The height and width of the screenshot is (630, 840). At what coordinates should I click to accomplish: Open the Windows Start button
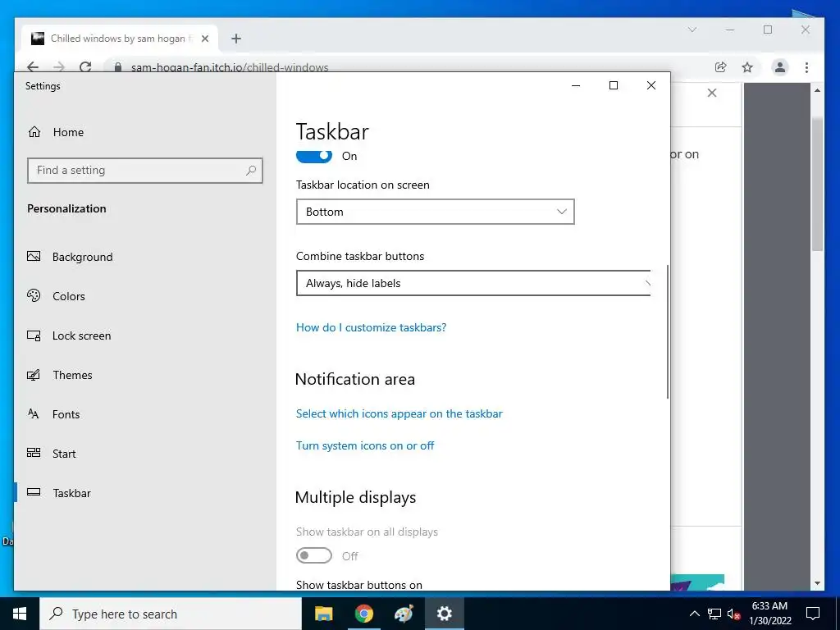tap(20, 614)
